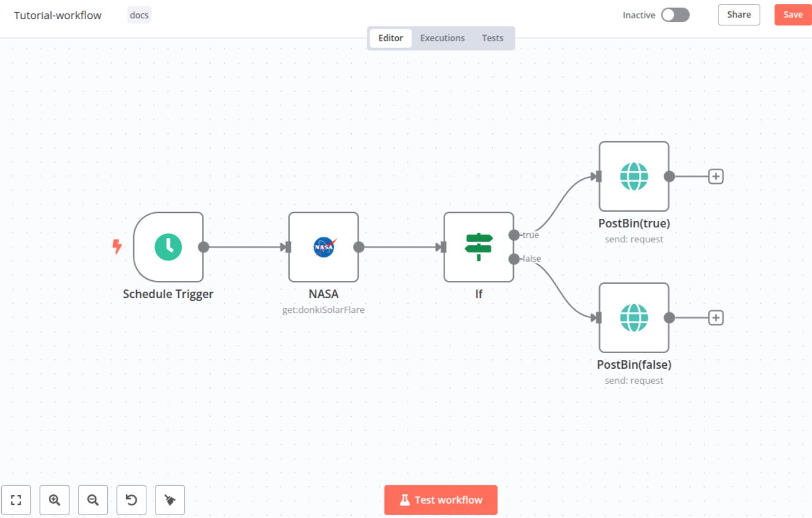Viewport: 812px width, 518px height.
Task: Add node after PostBin(true) output
Action: 716,176
